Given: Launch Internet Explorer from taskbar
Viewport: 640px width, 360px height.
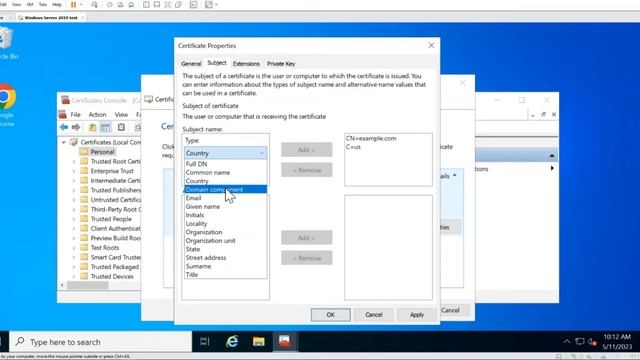Looking at the screenshot, I should coord(232,342).
